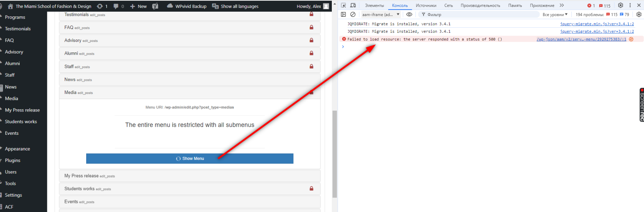
Task: Toggle the live expression eye icon
Action: pyautogui.click(x=409, y=15)
